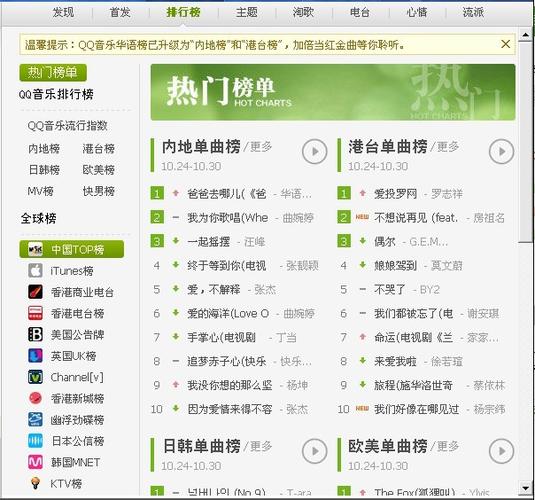Click the 中国TOP榜 icon

35,249
